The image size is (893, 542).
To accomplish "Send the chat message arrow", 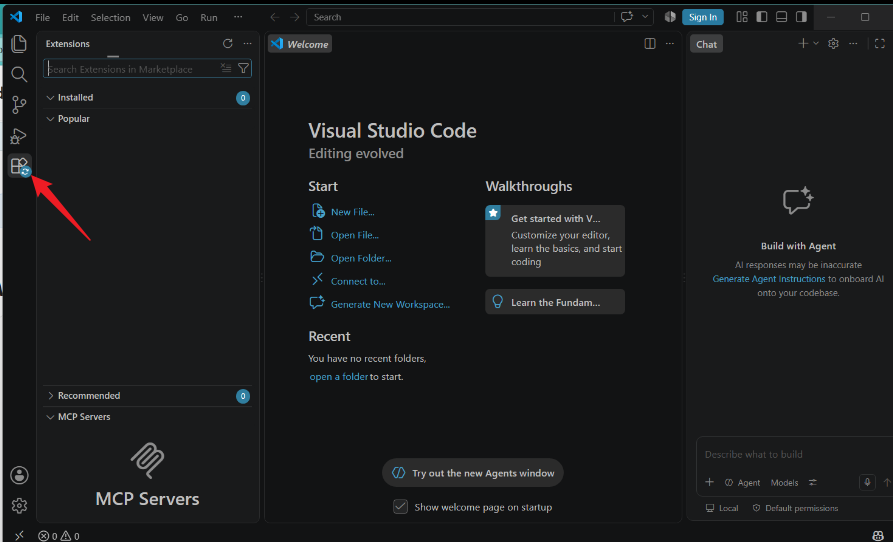I will tap(887, 482).
